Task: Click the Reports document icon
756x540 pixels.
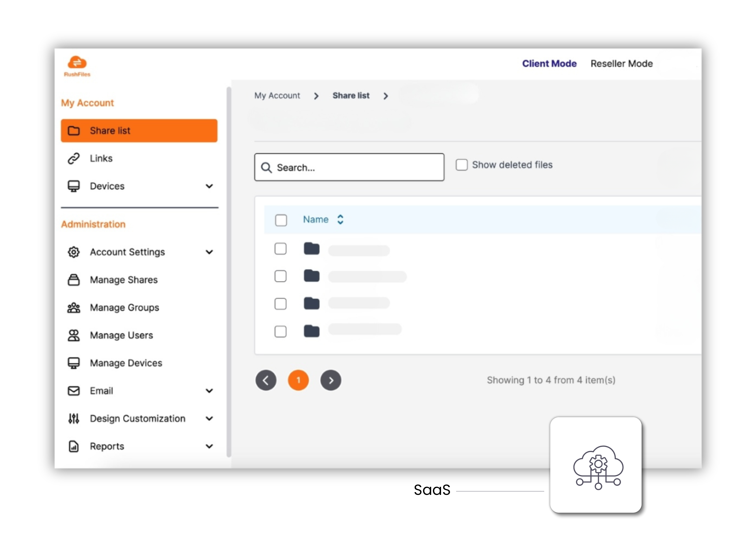Action: click(x=74, y=446)
